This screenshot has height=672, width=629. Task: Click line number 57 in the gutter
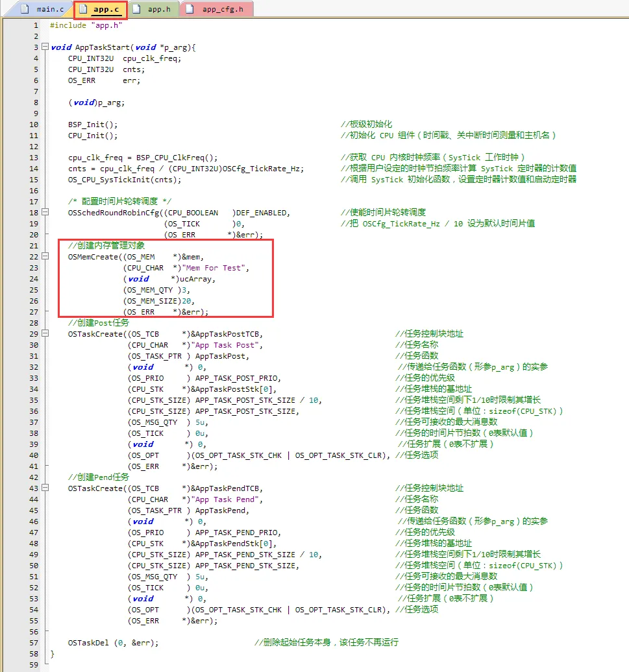click(x=34, y=643)
